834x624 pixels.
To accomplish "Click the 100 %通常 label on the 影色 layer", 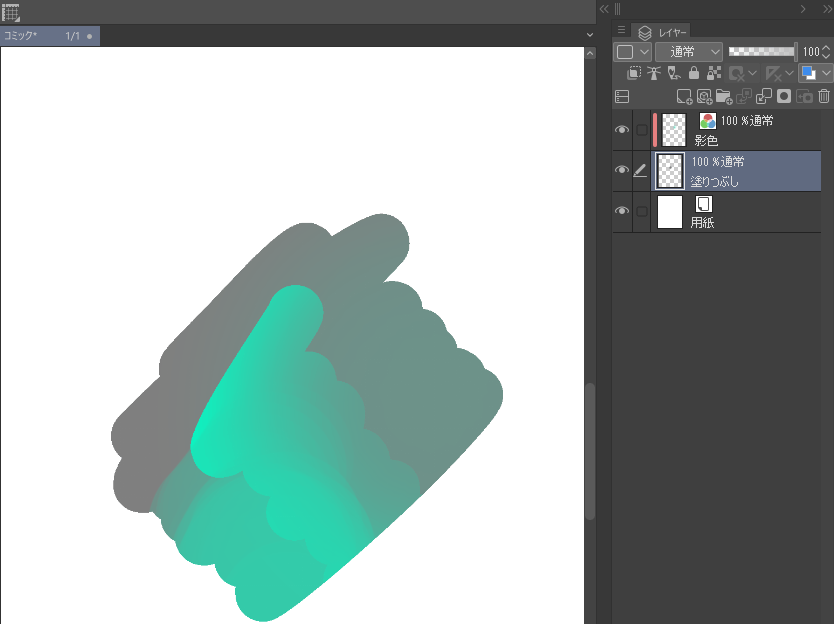I will pyautogui.click(x=747, y=121).
